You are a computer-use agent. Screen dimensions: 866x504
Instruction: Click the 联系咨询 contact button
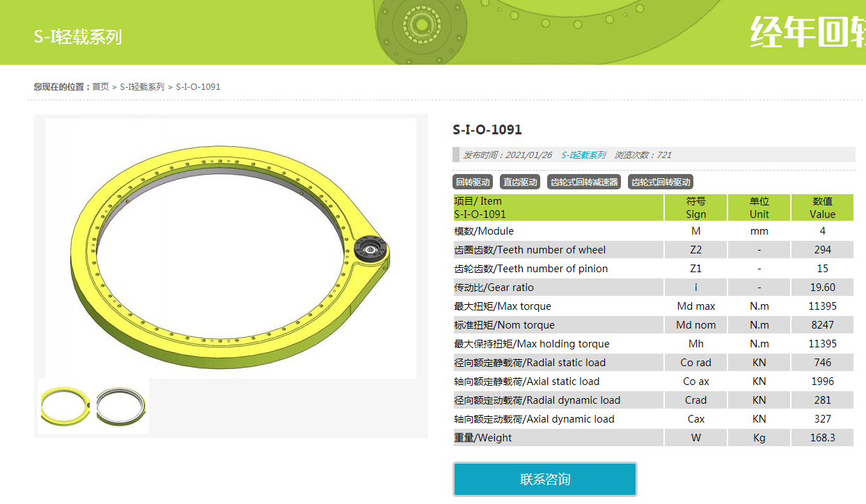point(545,479)
